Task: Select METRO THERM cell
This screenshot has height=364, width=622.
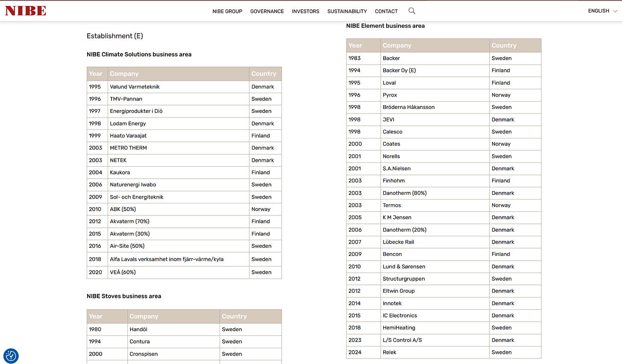Action: pos(178,148)
